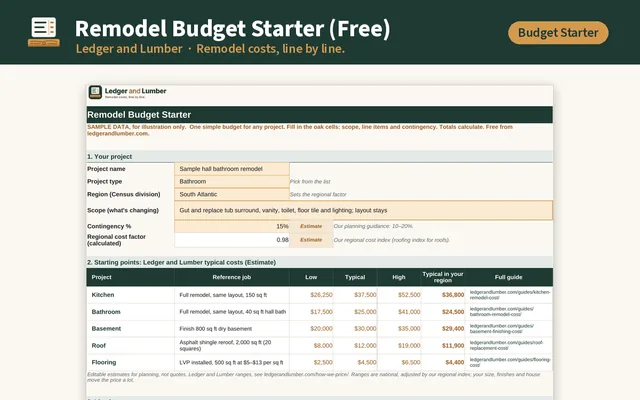The height and width of the screenshot is (400, 640).
Task: Click the Typical column header
Action: pyautogui.click(x=355, y=277)
